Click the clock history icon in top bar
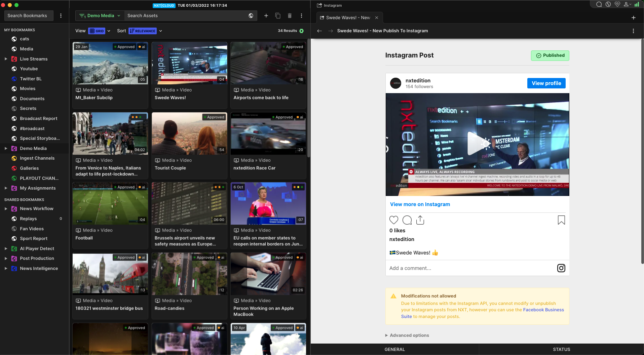 click(x=608, y=4)
